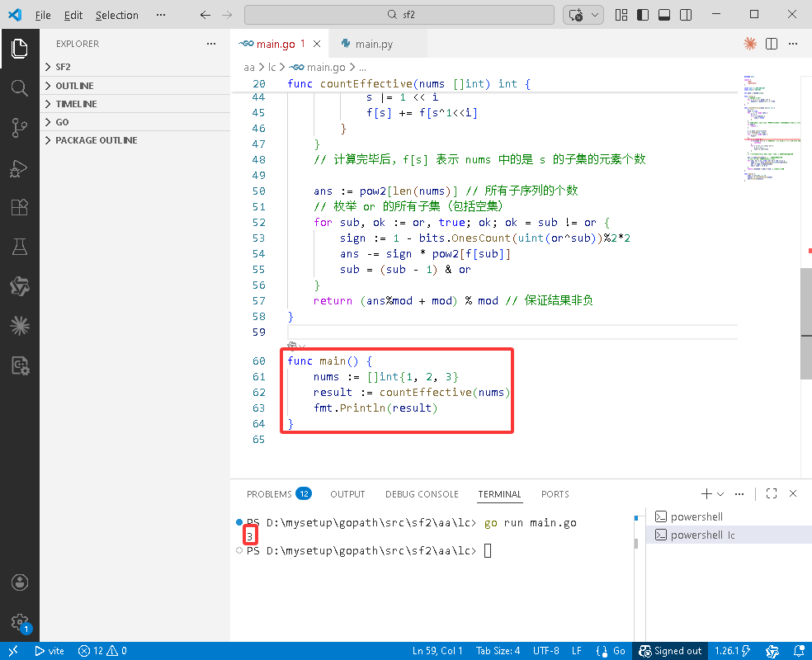Open the Selection menu

[x=116, y=15]
